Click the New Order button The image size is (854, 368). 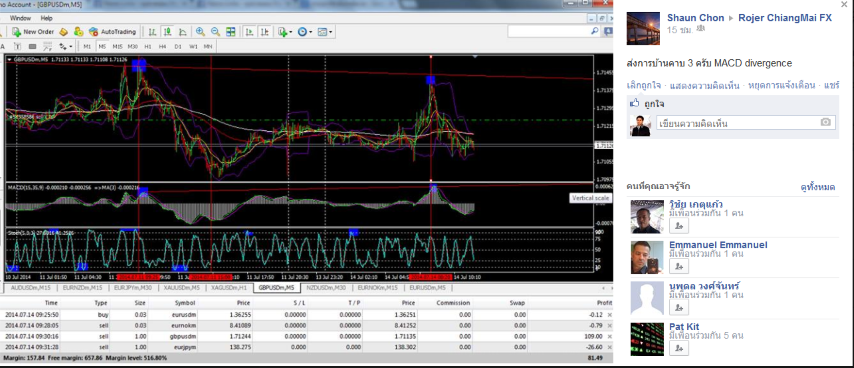point(33,32)
